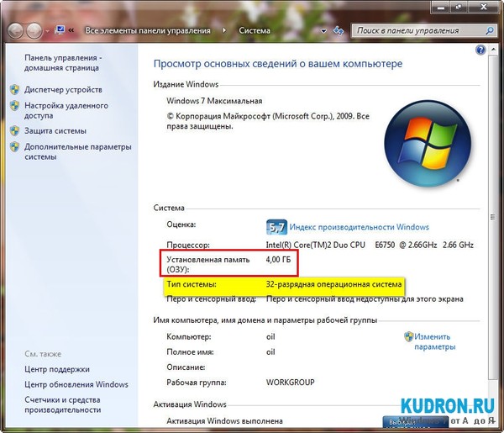Open recent pages dropdown next to navigation arrows

[x=47, y=31]
